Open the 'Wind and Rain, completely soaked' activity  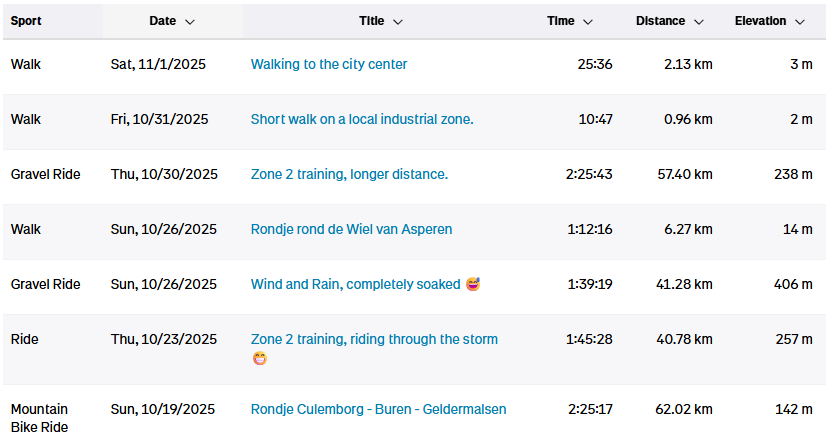355,284
